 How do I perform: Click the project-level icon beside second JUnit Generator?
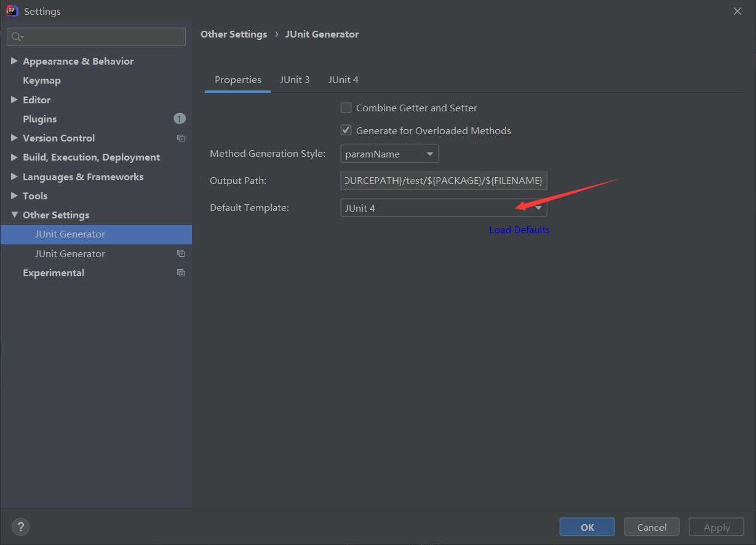point(180,253)
